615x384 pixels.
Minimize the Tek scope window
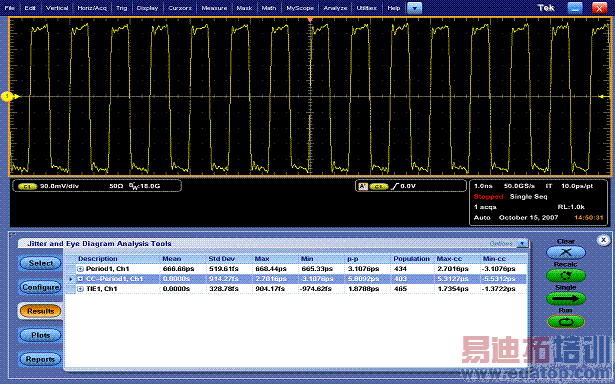575,8
